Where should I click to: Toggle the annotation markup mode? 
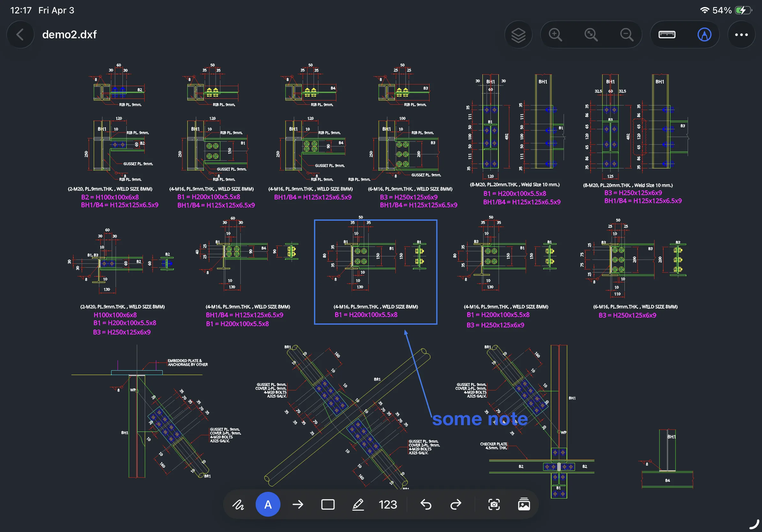pos(704,34)
